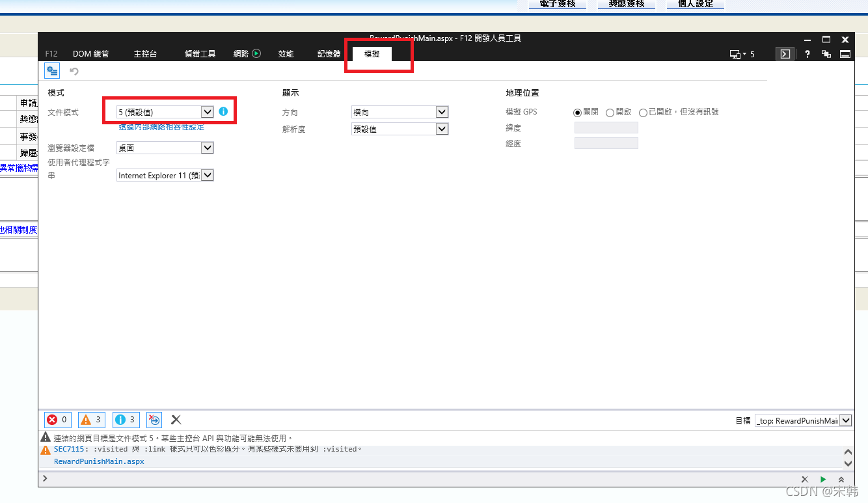This screenshot has height=503, width=868.
Task: Click the undock developer tools icon
Action: point(826,54)
